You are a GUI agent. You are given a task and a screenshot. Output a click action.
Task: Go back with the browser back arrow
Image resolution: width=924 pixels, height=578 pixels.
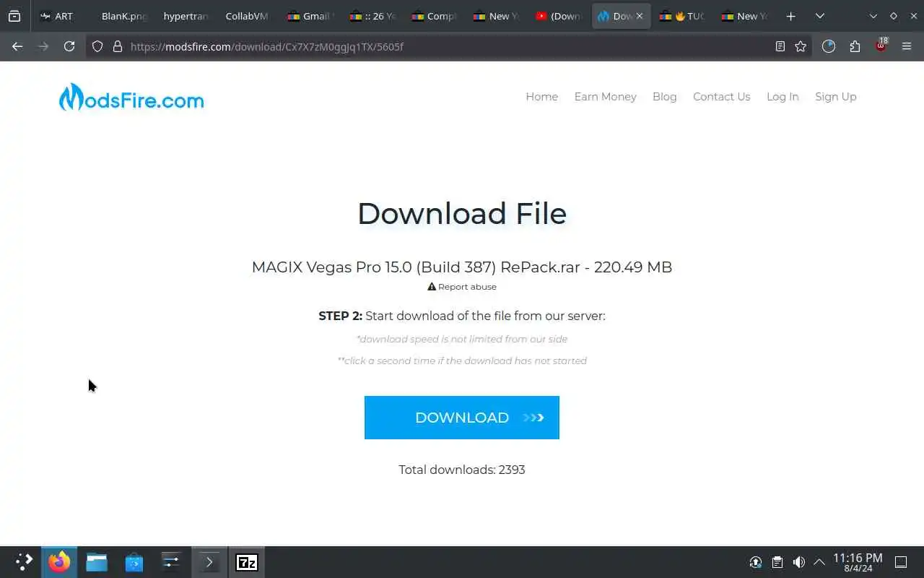pyautogui.click(x=17, y=46)
